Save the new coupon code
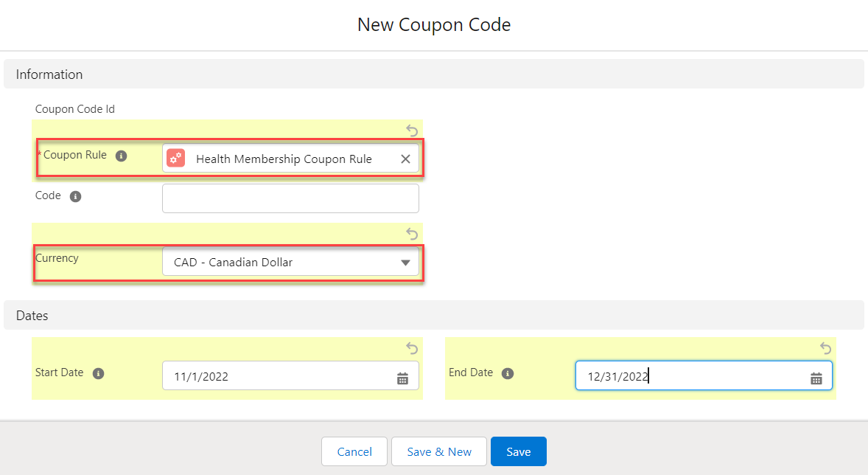Image resolution: width=868 pixels, height=475 pixels. [518, 452]
